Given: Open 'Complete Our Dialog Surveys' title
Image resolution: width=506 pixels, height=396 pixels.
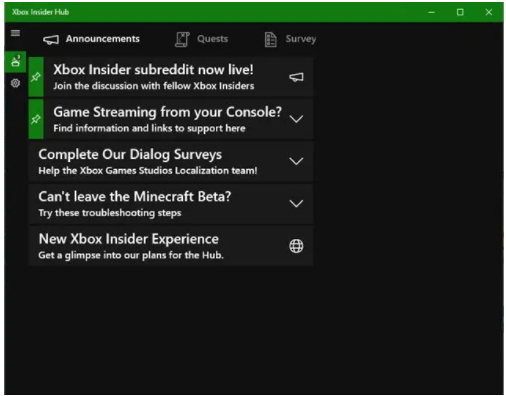Looking at the screenshot, I should (x=130, y=154).
